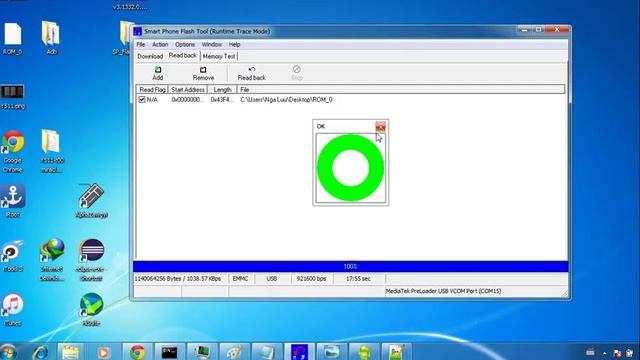Viewport: 640px width, 360px height.
Task: Toggle the ROM_0 read flag checkbox
Action: pos(142,99)
